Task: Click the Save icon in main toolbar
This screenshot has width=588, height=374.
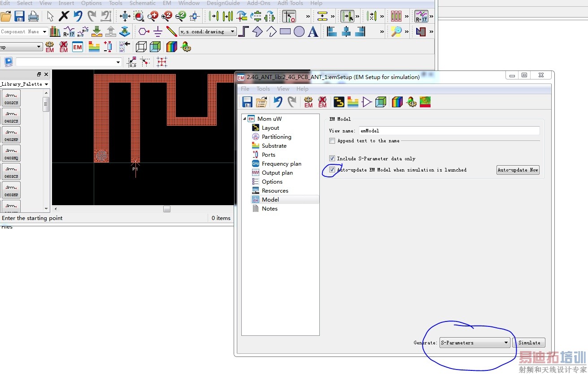Action: [x=19, y=17]
